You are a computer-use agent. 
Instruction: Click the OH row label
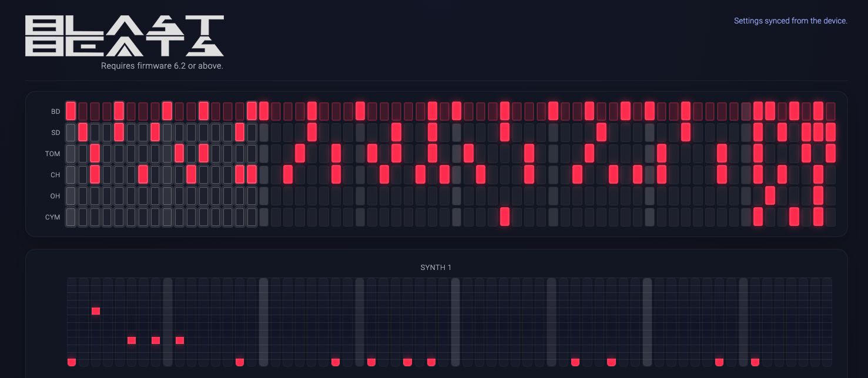55,196
